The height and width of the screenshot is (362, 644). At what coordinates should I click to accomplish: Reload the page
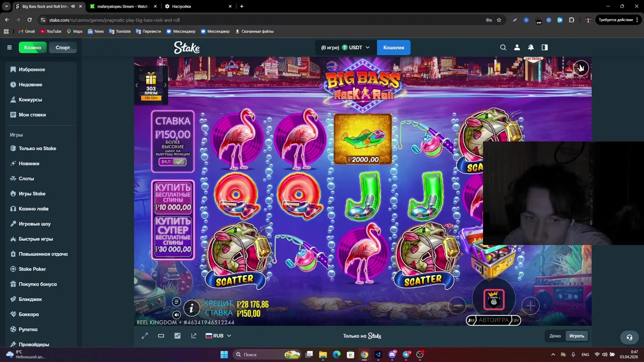29,20
